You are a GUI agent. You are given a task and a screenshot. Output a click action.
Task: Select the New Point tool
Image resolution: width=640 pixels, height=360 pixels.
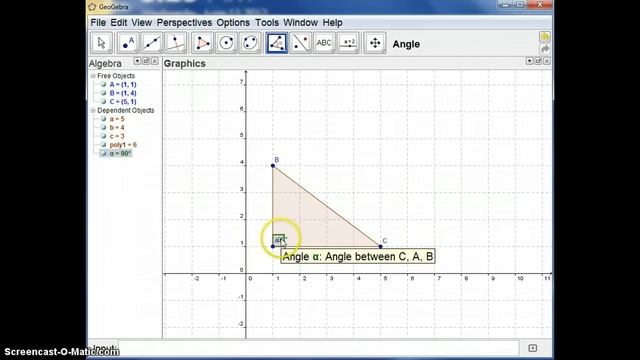(128, 43)
